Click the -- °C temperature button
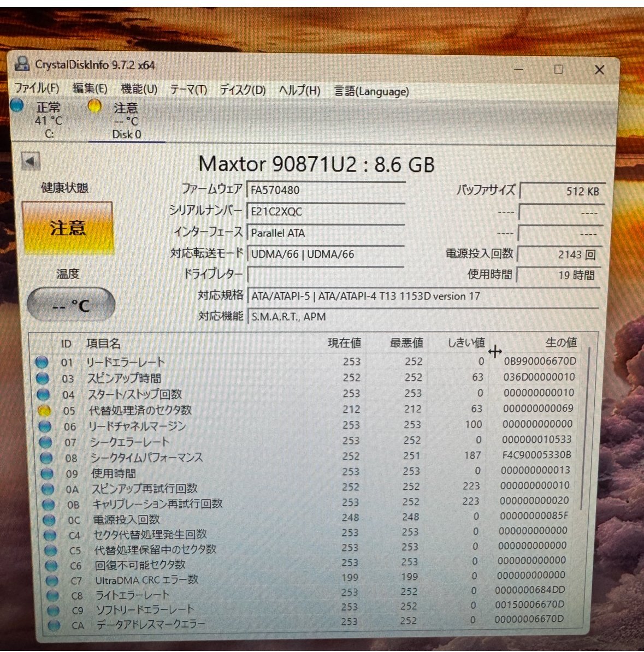The image size is (644, 652). (71, 305)
